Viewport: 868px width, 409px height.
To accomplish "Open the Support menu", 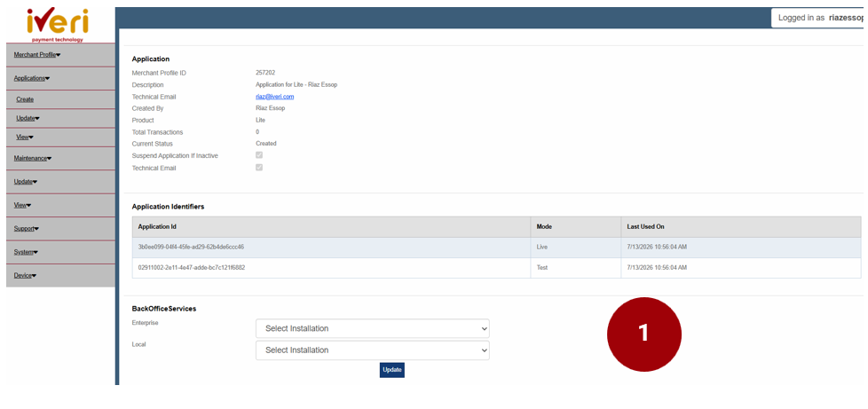I will point(27,229).
